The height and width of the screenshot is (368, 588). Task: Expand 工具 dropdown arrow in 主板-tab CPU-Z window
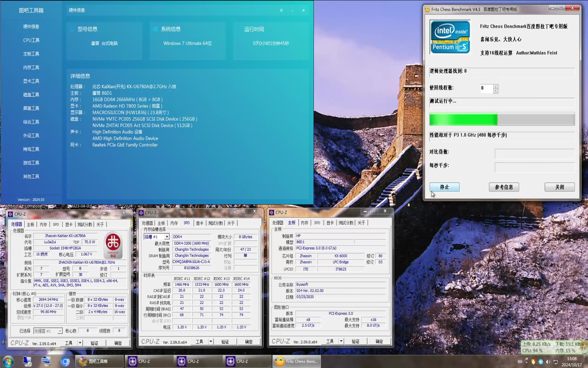341,341
